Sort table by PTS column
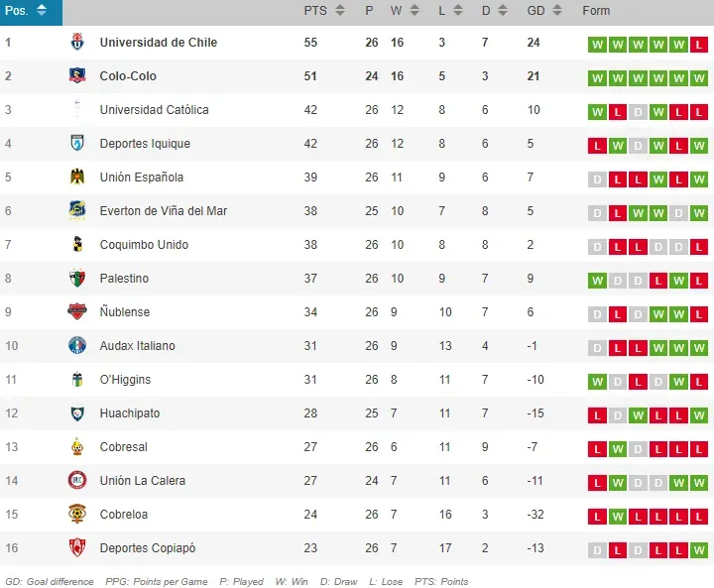The width and height of the screenshot is (714, 588). [324, 11]
